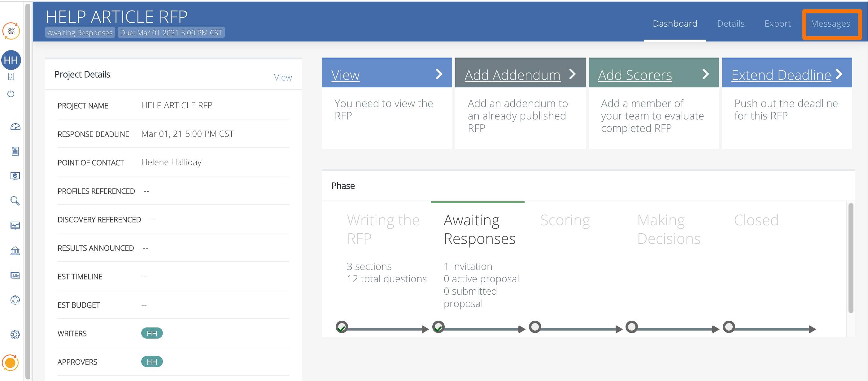868x381 pixels.
Task: Click View link in Project Details
Action: (282, 77)
